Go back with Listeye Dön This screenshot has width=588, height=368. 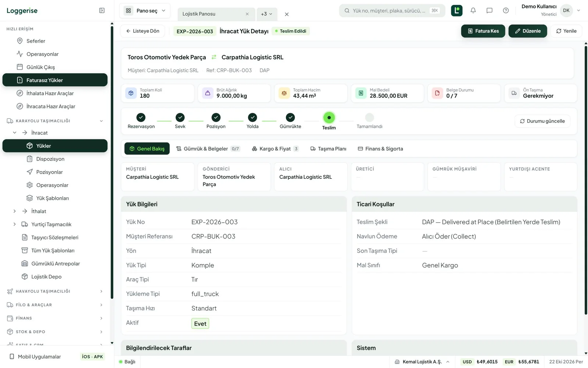[143, 31]
